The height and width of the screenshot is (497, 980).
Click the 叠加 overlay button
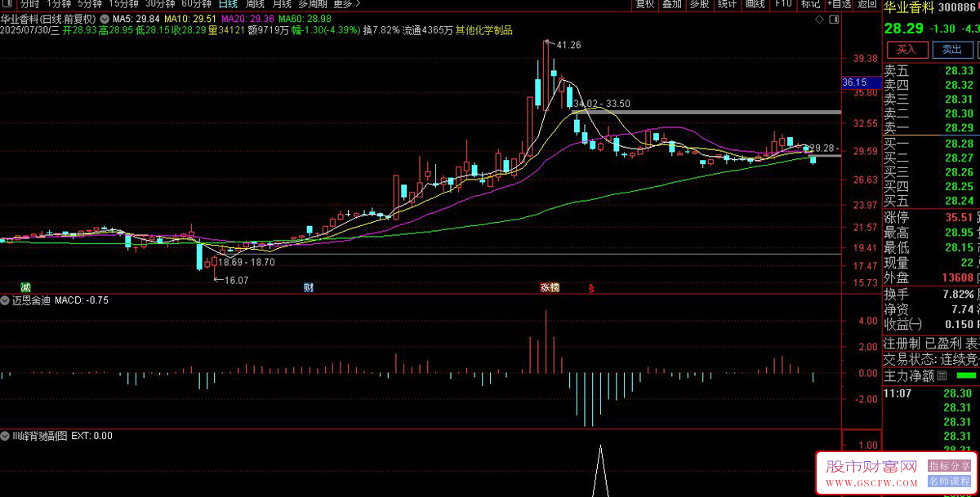672,4
